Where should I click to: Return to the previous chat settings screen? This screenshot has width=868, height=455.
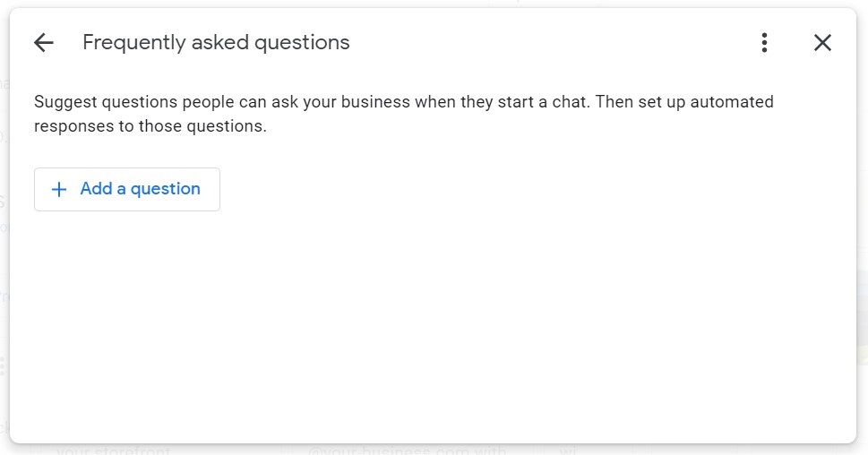tap(43, 42)
